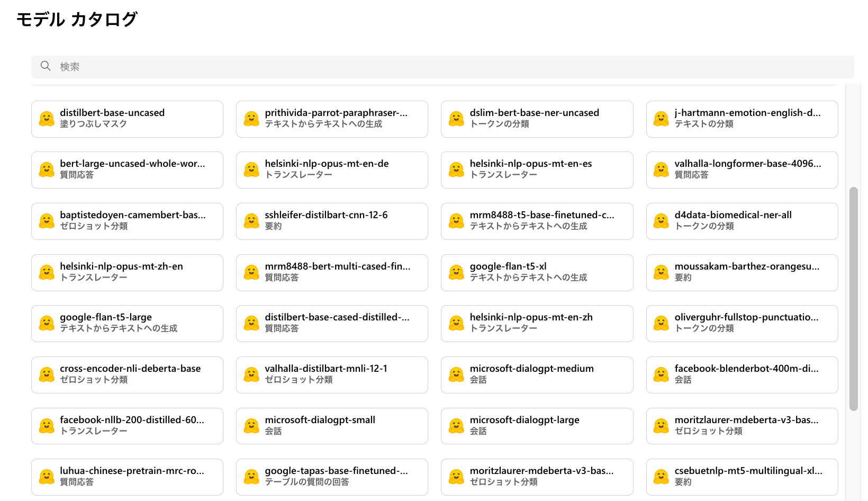Click the emoji icon on helsinki-nlp-opus-mt-zh-en card
The height and width of the screenshot is (501, 868).
47,272
